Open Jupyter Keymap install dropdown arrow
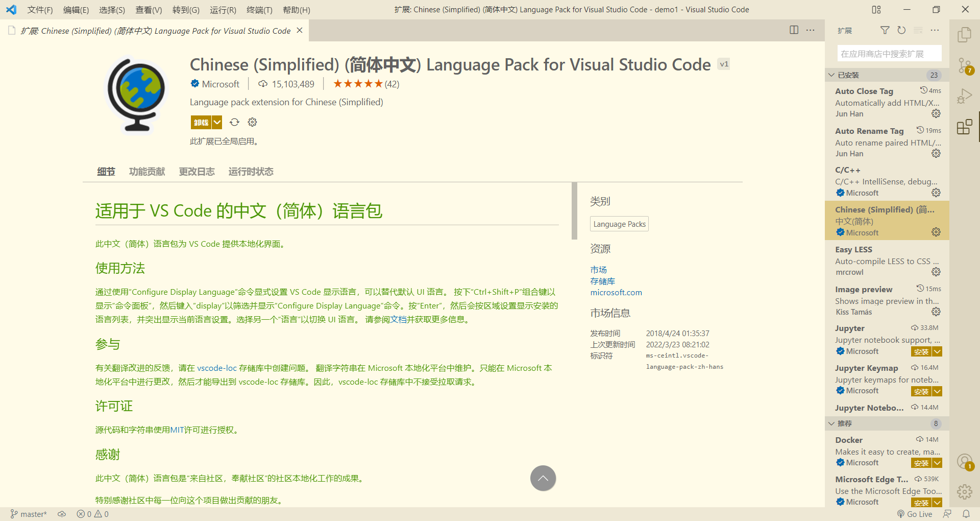This screenshot has height=521, width=980. [937, 391]
